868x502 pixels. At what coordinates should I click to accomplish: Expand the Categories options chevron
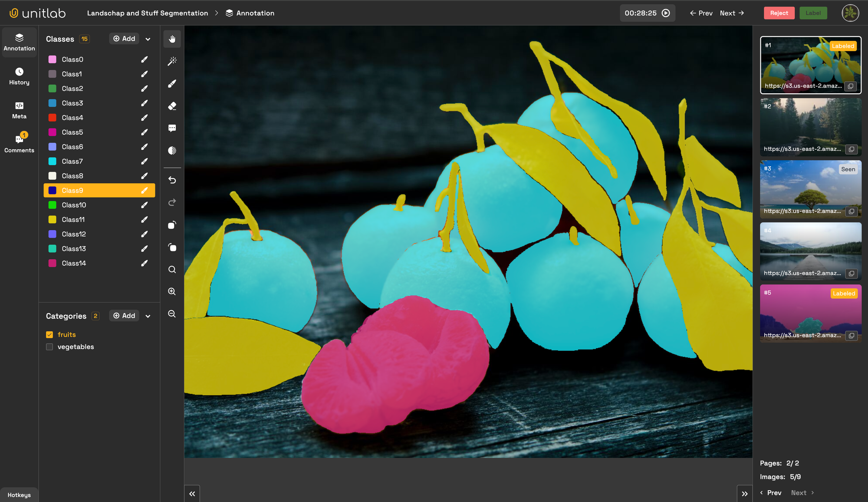click(148, 316)
